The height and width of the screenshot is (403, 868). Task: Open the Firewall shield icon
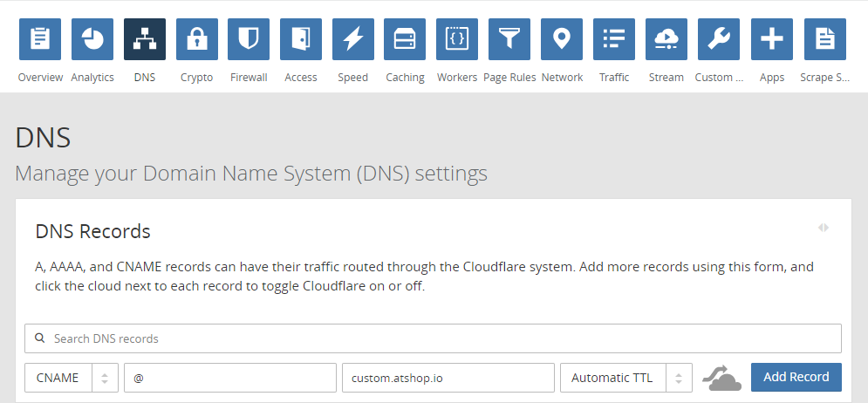pos(249,39)
